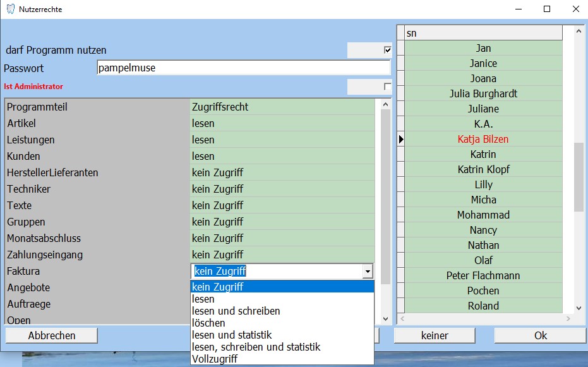Screen dimensions: 588x367
Task: Select 'lesen' from the dropdown list
Action: point(203,299)
